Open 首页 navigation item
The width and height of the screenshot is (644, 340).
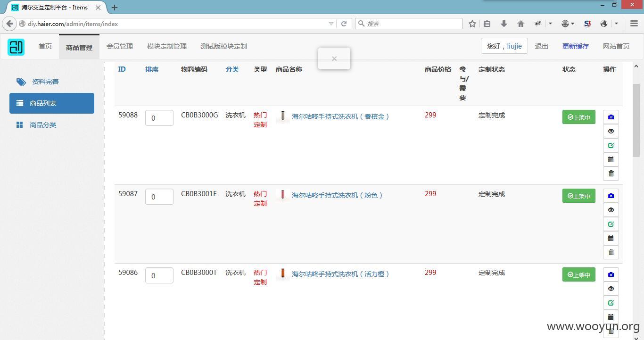(x=45, y=46)
